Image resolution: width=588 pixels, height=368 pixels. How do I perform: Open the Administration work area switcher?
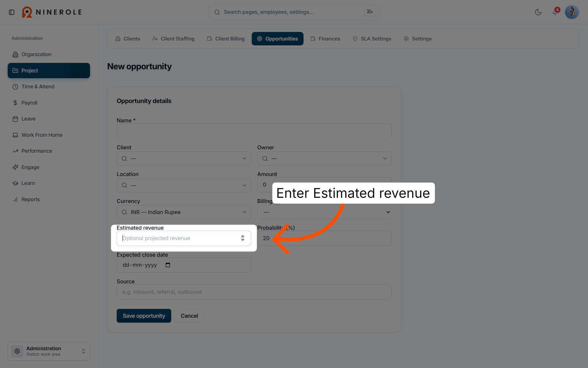tap(49, 351)
